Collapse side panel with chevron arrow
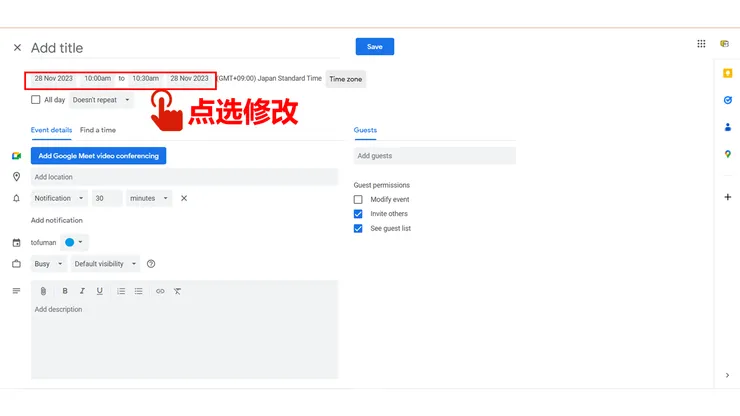Image resolution: width=740 pixels, height=416 pixels. [727, 375]
